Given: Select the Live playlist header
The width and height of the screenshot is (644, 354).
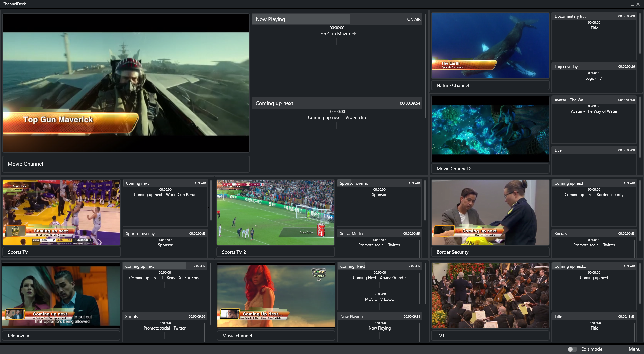Looking at the screenshot, I should coord(594,150).
